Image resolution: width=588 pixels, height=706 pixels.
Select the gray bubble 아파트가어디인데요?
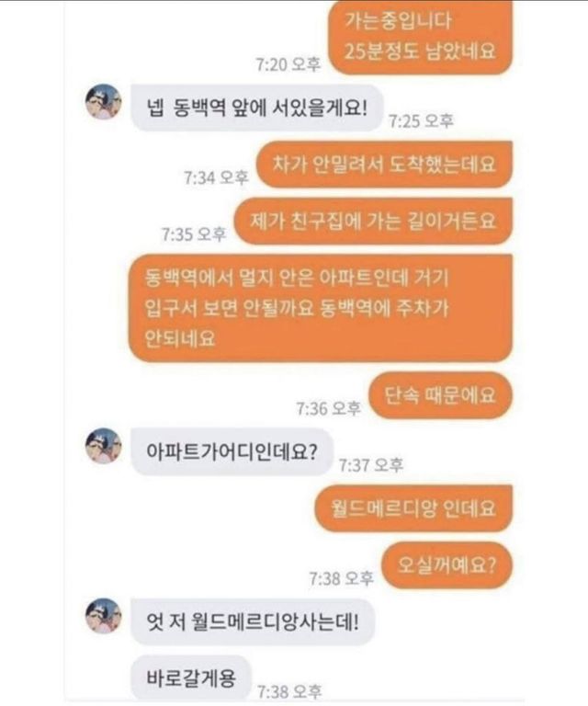pos(232,451)
